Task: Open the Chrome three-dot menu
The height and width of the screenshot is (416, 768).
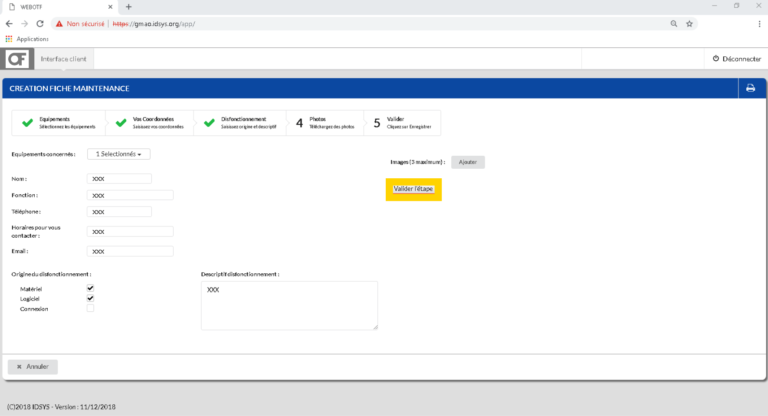Action: click(755, 23)
